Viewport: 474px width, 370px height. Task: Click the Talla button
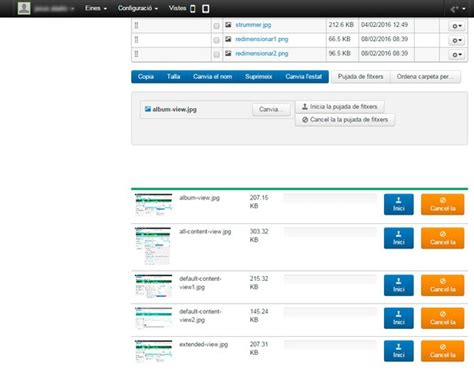pos(174,77)
